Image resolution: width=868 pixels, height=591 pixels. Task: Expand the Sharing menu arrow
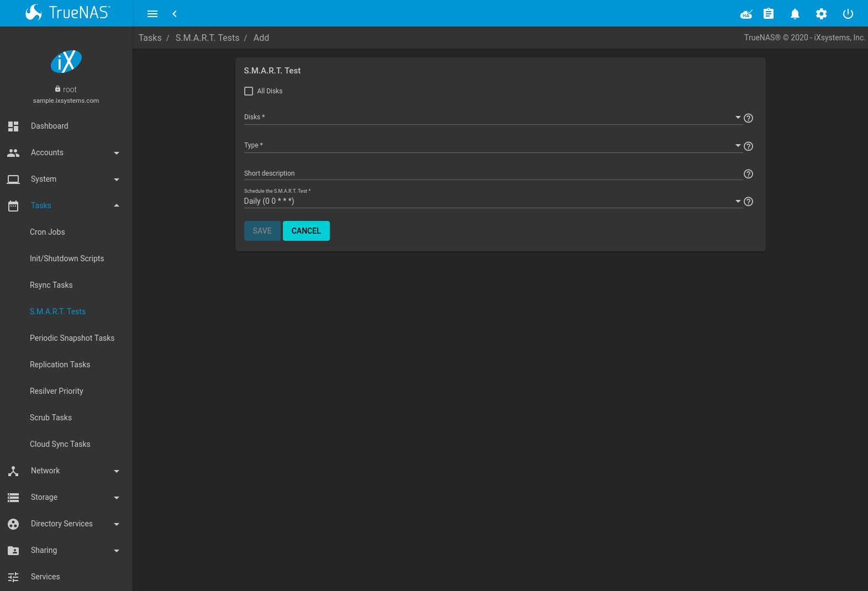[x=117, y=551]
